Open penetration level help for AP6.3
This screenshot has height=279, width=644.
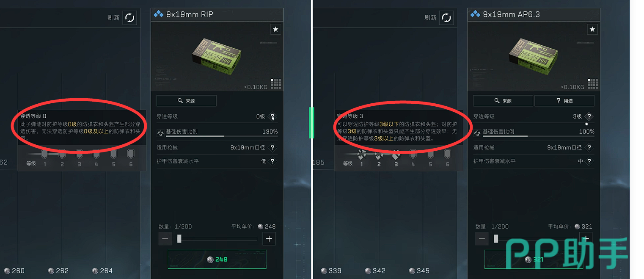click(x=589, y=116)
